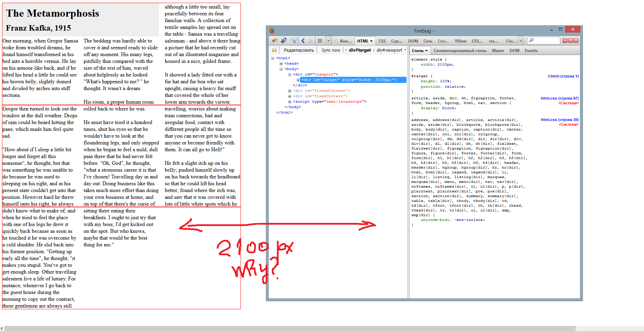This screenshot has width=644, height=331.
Task: Click the unicode-bidi: -moz-isolate property
Action: click(452, 220)
